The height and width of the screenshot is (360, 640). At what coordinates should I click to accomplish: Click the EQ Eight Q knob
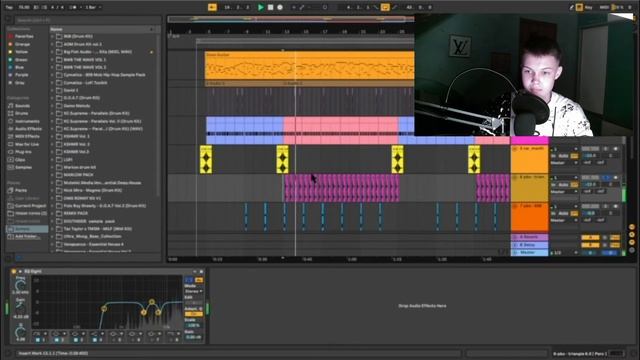pos(20,333)
